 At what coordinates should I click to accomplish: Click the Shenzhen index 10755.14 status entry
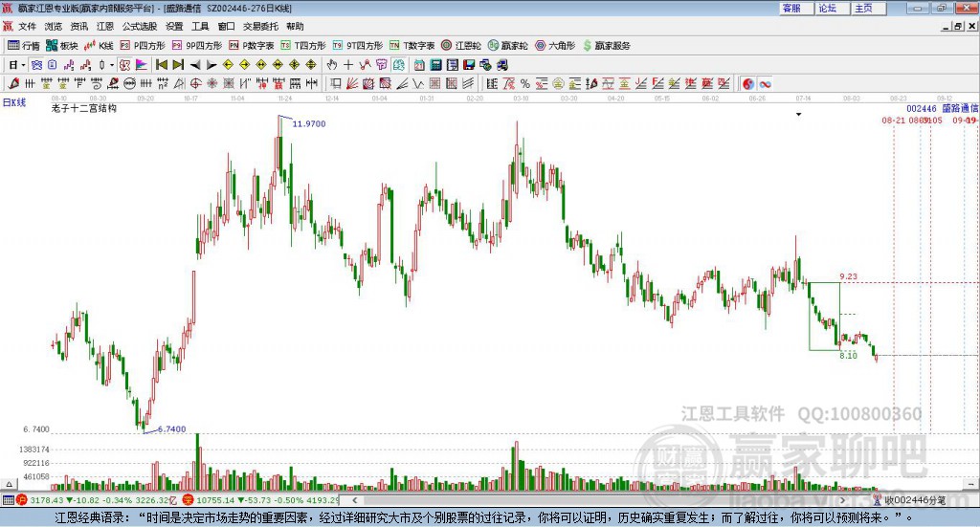pyautogui.click(x=261, y=500)
